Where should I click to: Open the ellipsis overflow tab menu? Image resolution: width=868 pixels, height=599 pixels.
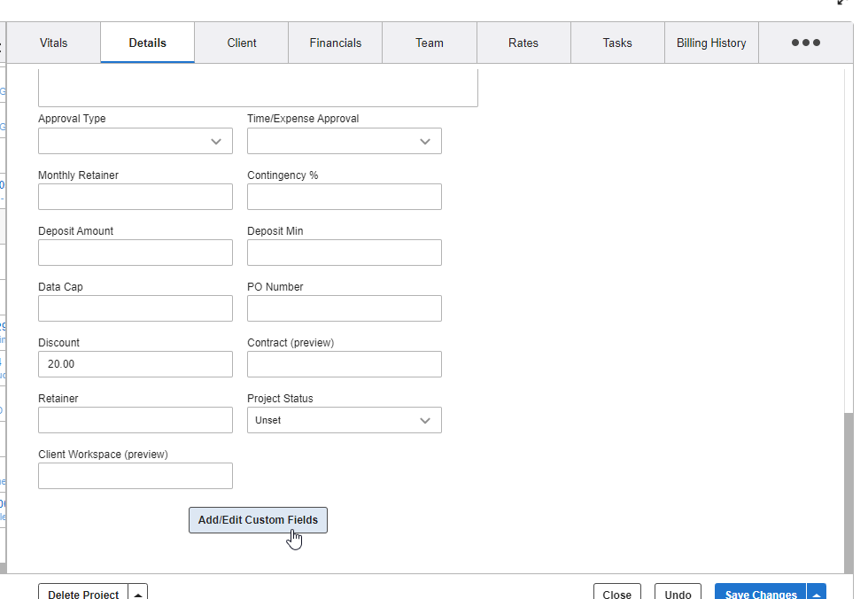pos(805,42)
